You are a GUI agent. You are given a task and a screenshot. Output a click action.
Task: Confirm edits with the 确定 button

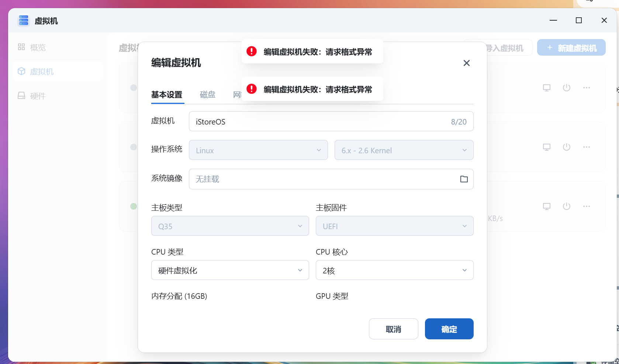click(449, 329)
